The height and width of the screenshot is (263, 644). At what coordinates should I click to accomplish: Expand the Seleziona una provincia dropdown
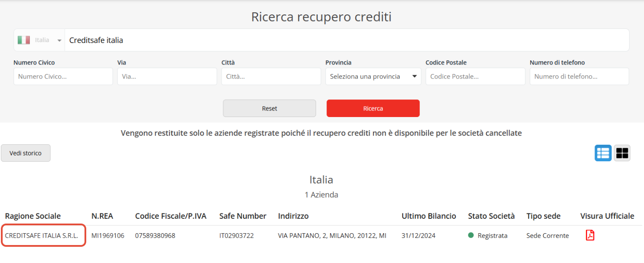[x=373, y=76]
